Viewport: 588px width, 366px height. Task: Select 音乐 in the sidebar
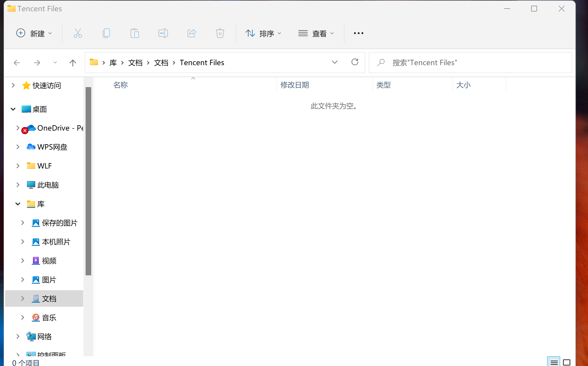click(49, 317)
